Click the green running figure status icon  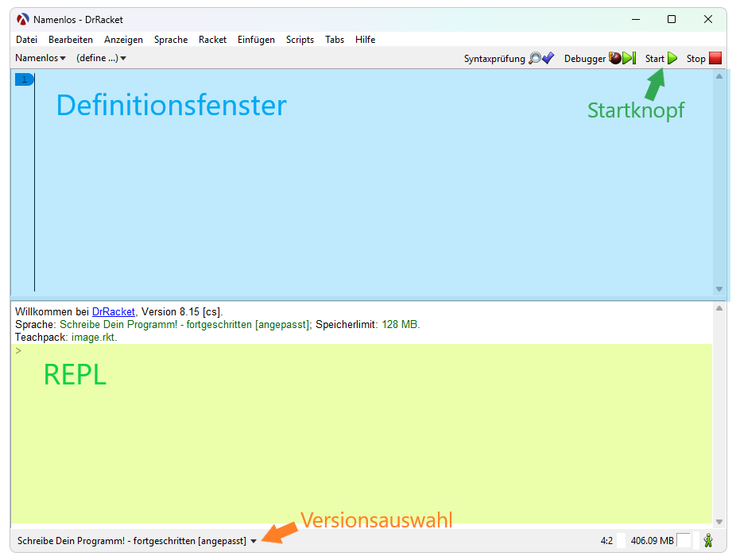(708, 540)
